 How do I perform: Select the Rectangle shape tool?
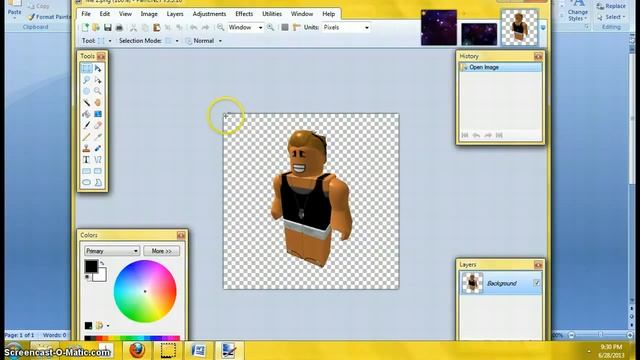pyautogui.click(x=87, y=171)
